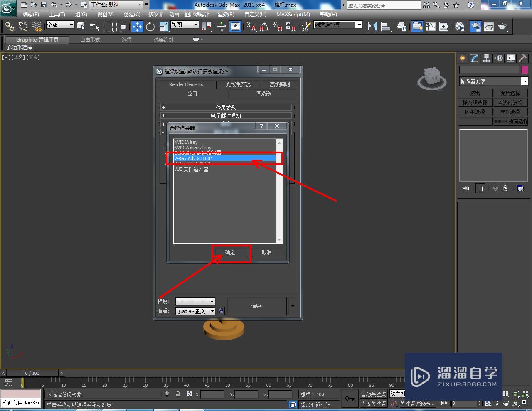The image size is (532, 411).
Task: Choose the Rectangular Selection Region tool
Action: 108,27
